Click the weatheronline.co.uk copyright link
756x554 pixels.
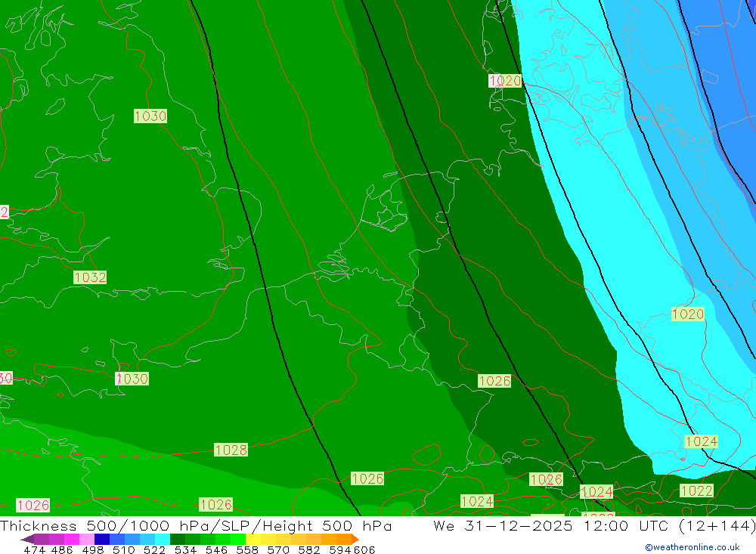[x=692, y=547]
